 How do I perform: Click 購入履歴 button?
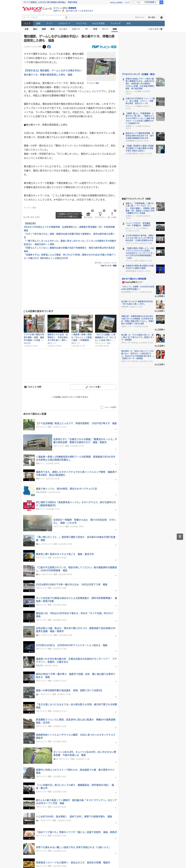[152, 18]
